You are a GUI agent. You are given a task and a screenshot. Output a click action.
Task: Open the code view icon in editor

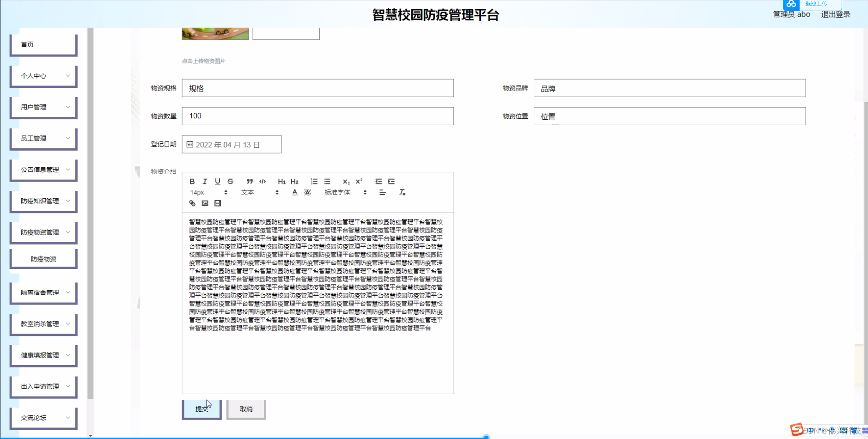pyautogui.click(x=262, y=181)
